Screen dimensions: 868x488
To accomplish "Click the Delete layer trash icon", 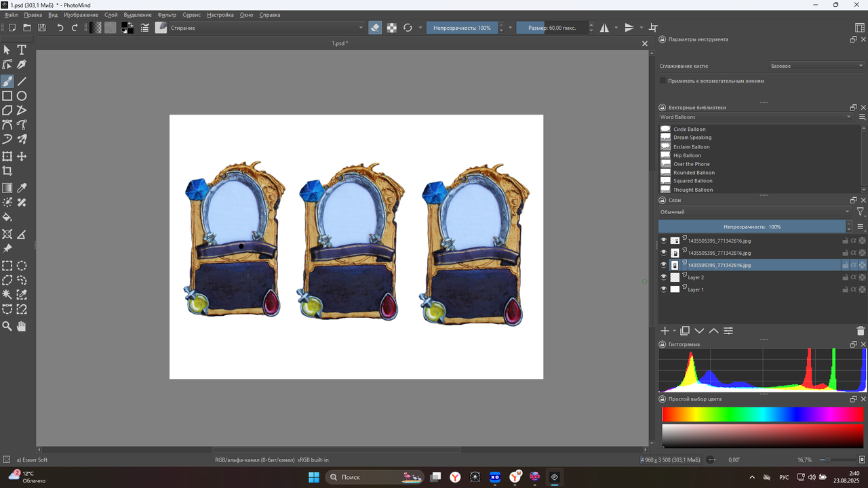I will pos(861,331).
